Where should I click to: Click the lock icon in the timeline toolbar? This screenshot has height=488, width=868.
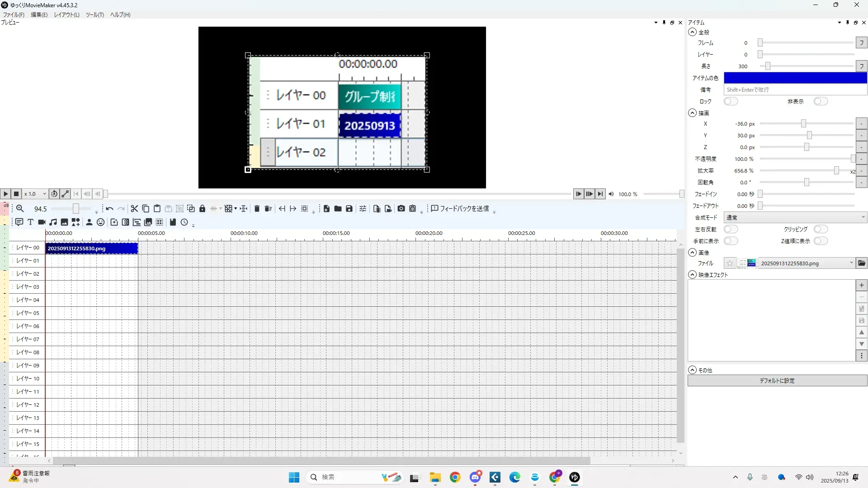(x=202, y=209)
